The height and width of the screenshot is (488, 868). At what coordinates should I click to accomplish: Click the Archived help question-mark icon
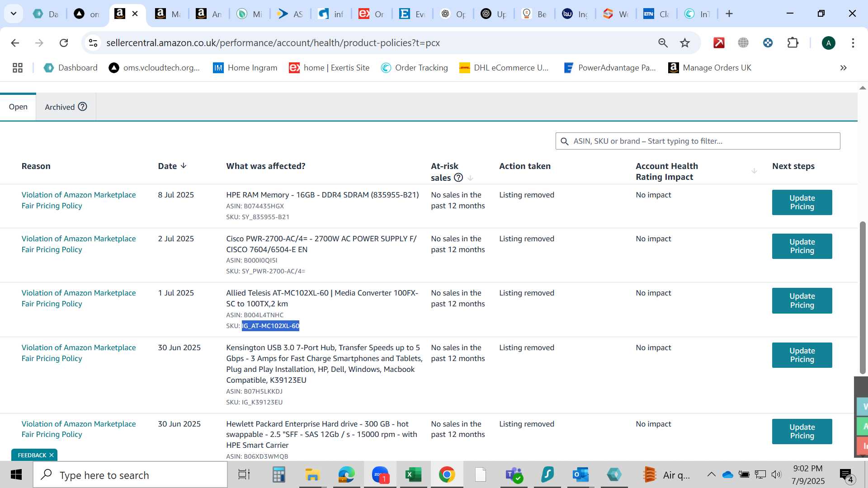(x=82, y=107)
